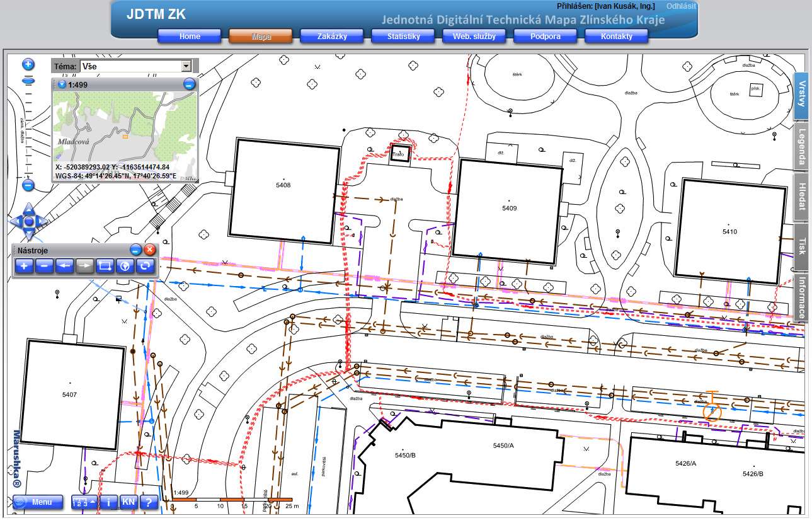Viewport: 812px width, 523px height.
Task: Click the WGS-84 coordinates text
Action: pos(116,176)
